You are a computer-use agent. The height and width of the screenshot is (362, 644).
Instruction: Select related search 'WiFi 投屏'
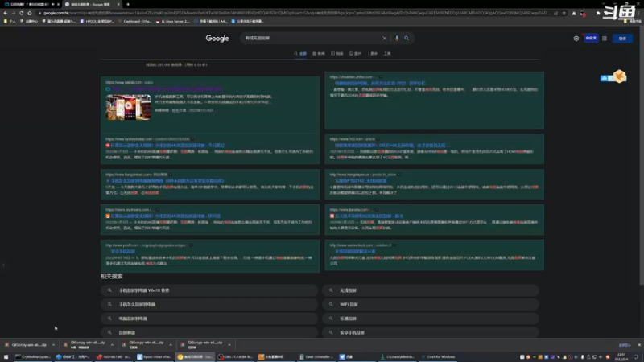431,305
